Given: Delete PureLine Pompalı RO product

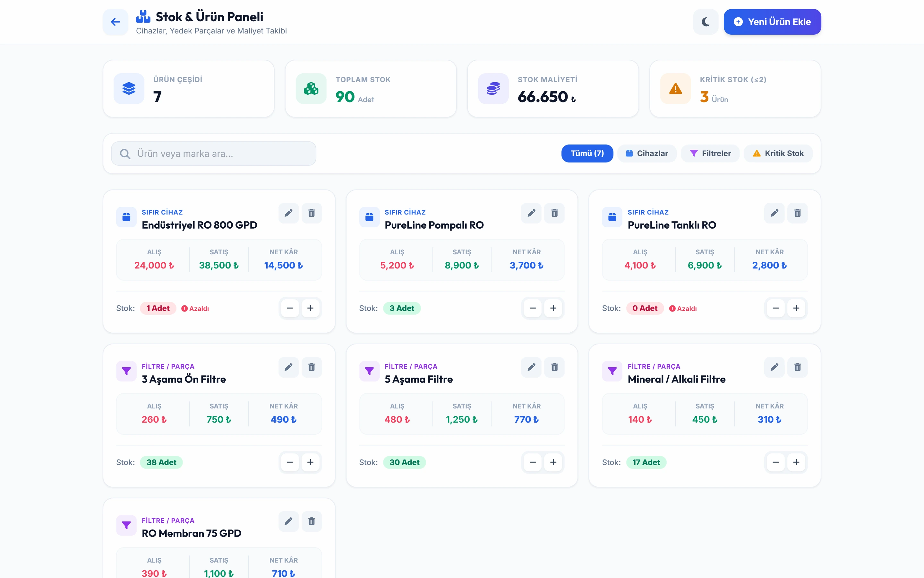Looking at the screenshot, I should click(x=554, y=213).
